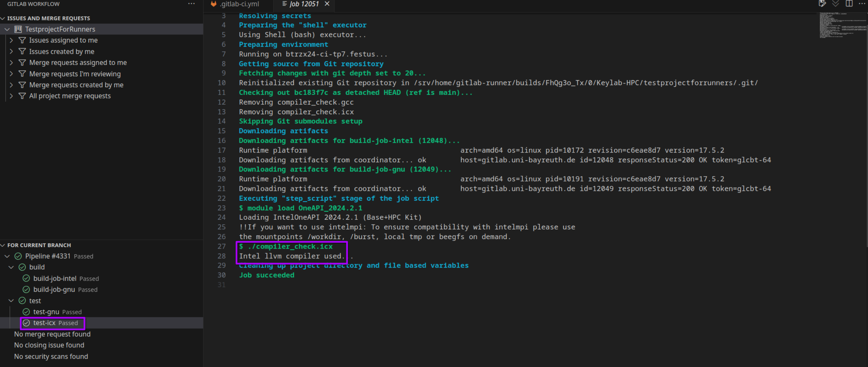Click the TestprojectForRunners project icon
Image resolution: width=868 pixels, height=367 pixels.
pyautogui.click(x=18, y=29)
